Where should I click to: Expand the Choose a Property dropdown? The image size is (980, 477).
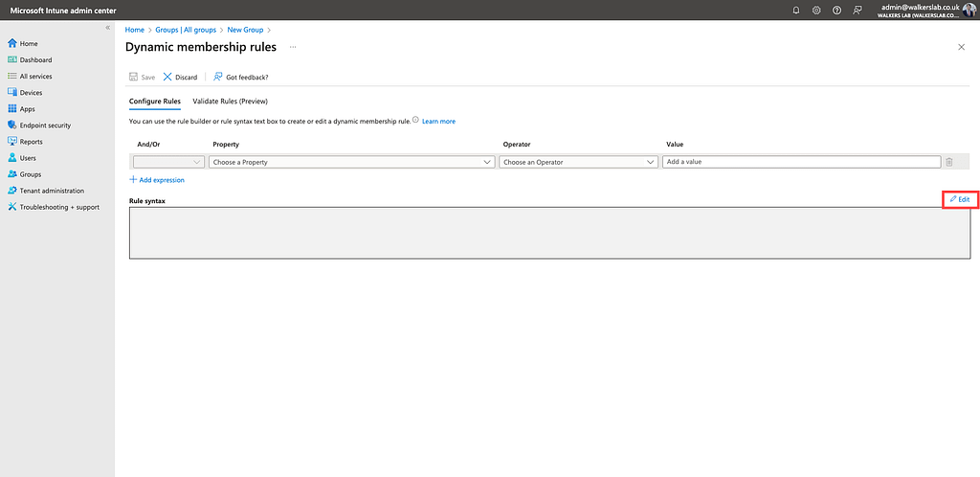tap(351, 162)
